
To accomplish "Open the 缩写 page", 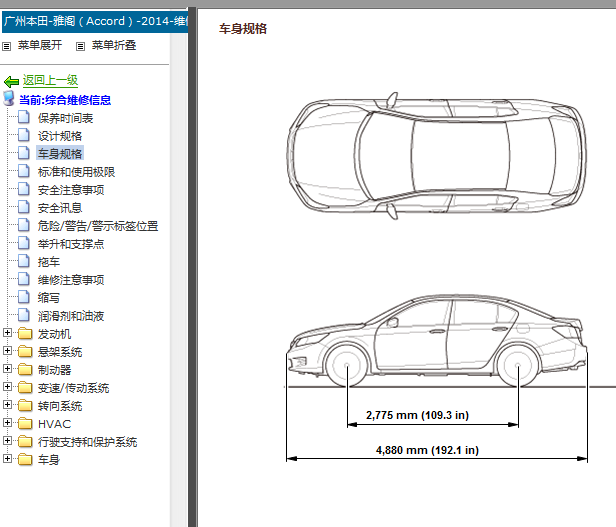I will click(49, 298).
